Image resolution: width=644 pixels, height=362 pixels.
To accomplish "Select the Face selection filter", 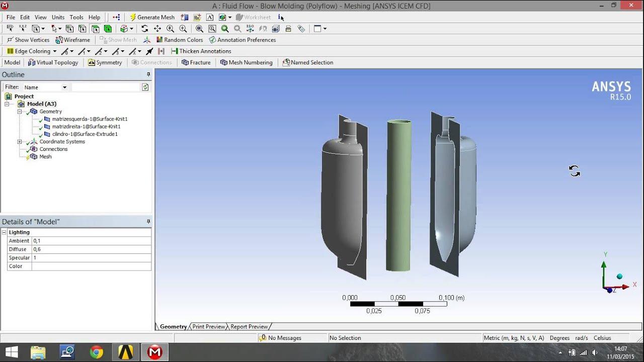I will [x=96, y=29].
